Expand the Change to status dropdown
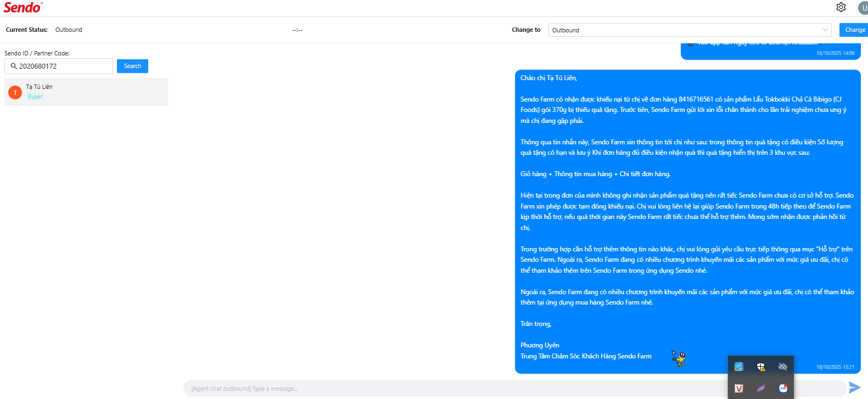Viewport: 868px width, 399px height. (690, 30)
